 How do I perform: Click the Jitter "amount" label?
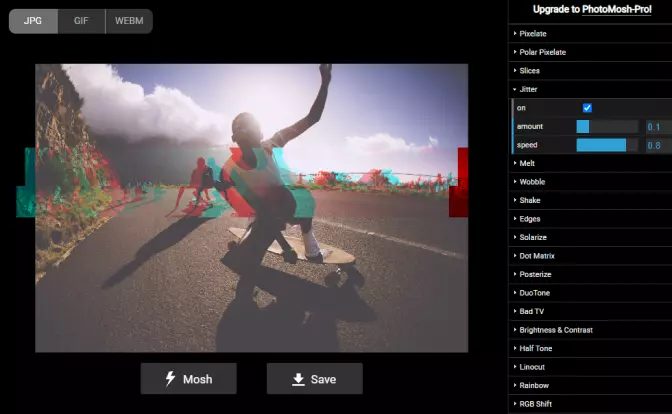tap(530, 126)
